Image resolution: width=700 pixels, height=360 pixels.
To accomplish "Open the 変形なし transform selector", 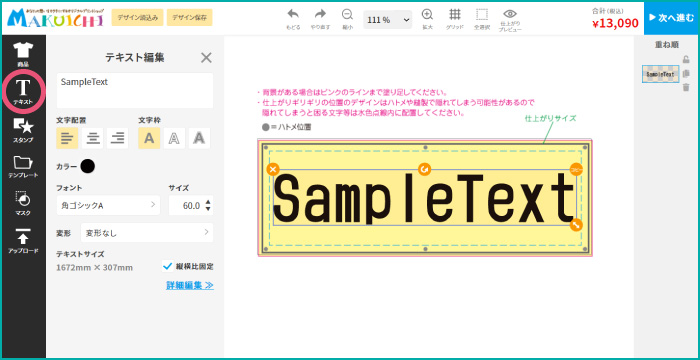I will 146,233.
